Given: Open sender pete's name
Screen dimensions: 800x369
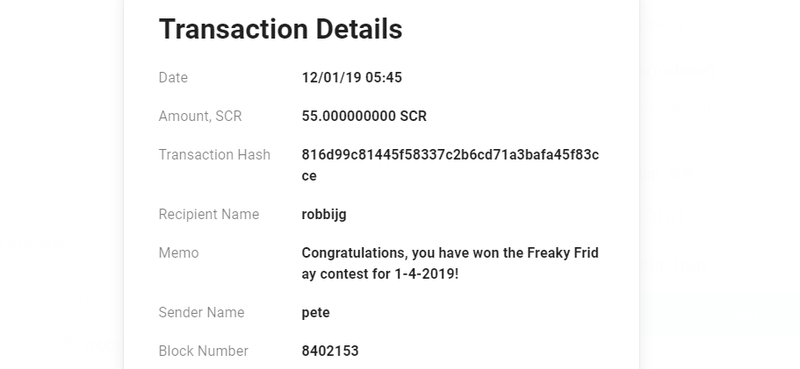Looking at the screenshot, I should tap(315, 312).
